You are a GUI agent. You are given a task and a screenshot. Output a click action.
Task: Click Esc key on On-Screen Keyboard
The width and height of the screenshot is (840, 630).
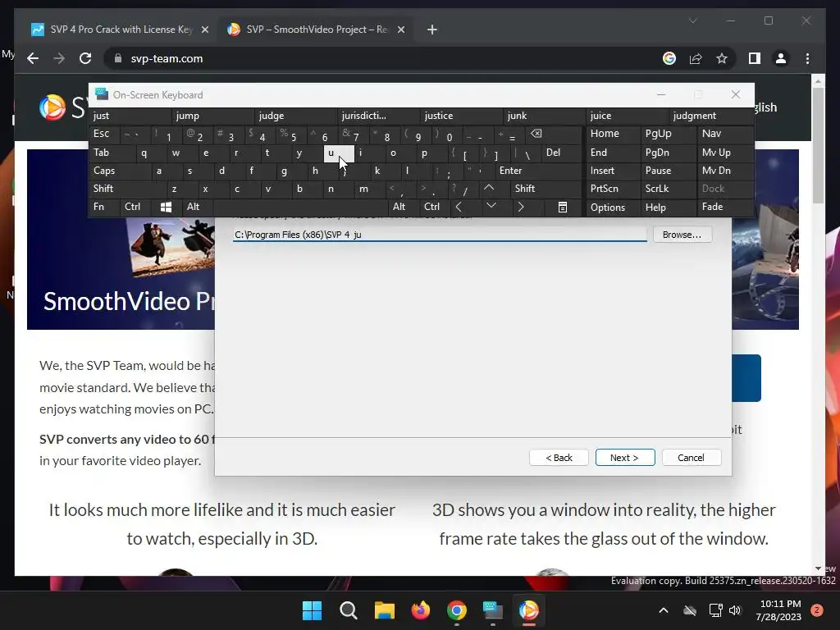[104, 134]
